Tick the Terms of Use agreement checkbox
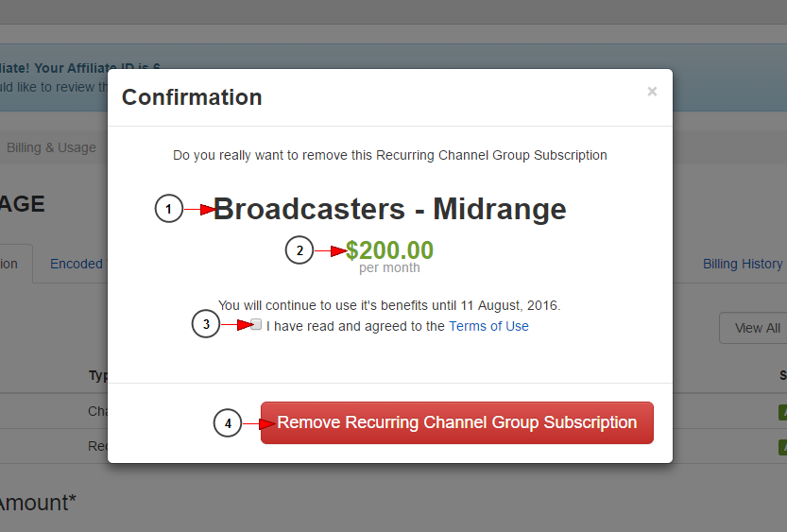The height and width of the screenshot is (532, 787). click(x=256, y=325)
